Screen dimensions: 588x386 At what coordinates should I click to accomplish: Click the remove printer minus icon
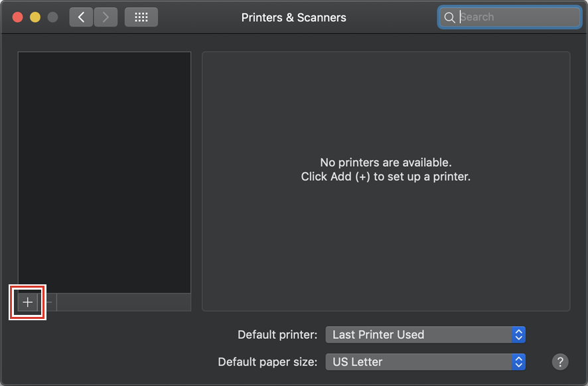point(48,302)
